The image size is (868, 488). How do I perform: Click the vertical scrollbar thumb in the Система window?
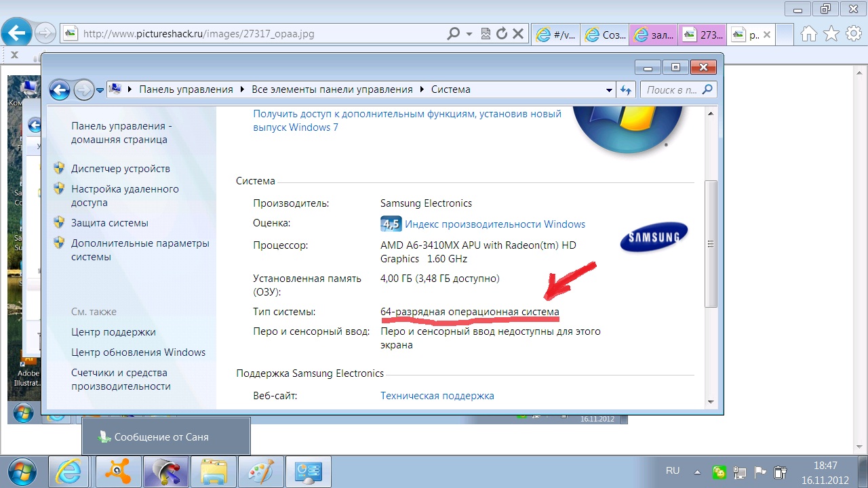coord(711,244)
